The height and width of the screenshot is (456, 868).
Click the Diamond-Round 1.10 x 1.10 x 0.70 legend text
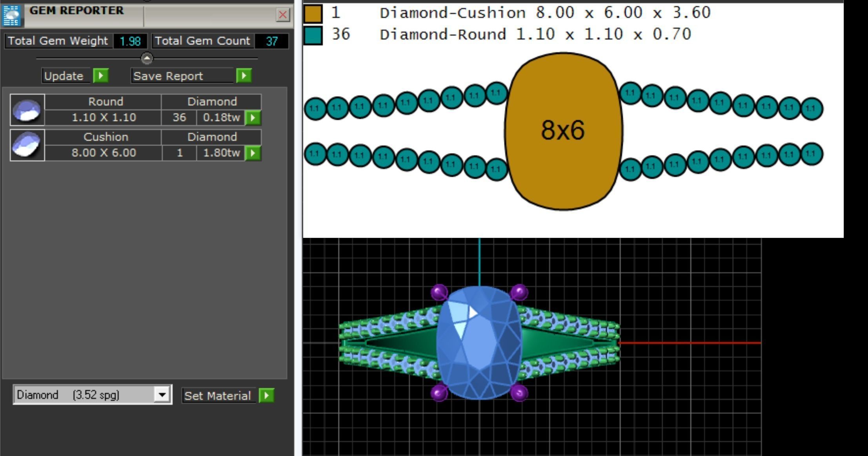coord(535,35)
